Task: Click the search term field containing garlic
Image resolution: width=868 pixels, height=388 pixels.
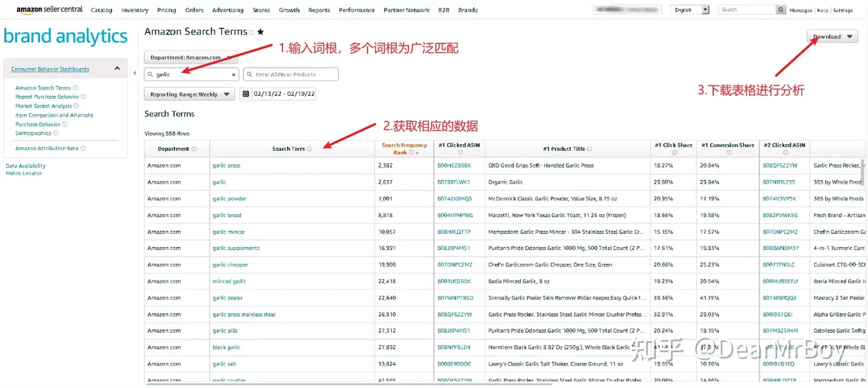Action: click(192, 74)
